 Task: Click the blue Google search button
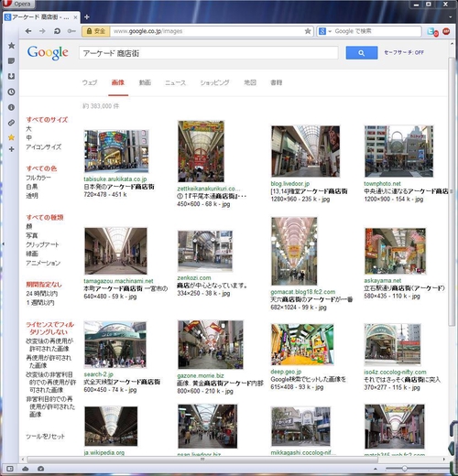pyautogui.click(x=362, y=53)
